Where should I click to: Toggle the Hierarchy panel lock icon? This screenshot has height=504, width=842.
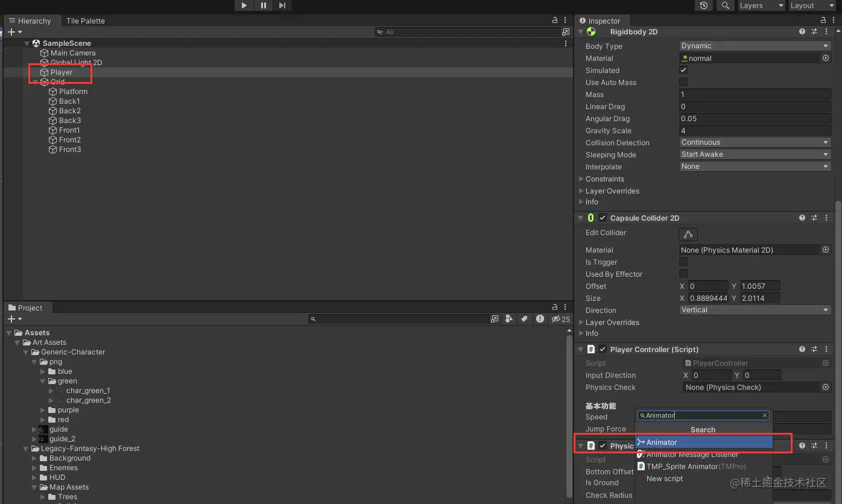pyautogui.click(x=555, y=20)
